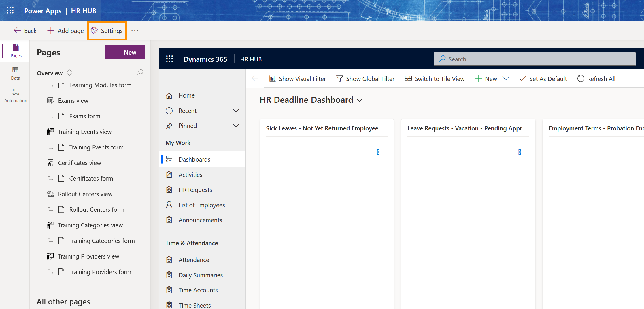The width and height of the screenshot is (644, 309).
Task: Select Training Categories form page
Action: tap(102, 241)
